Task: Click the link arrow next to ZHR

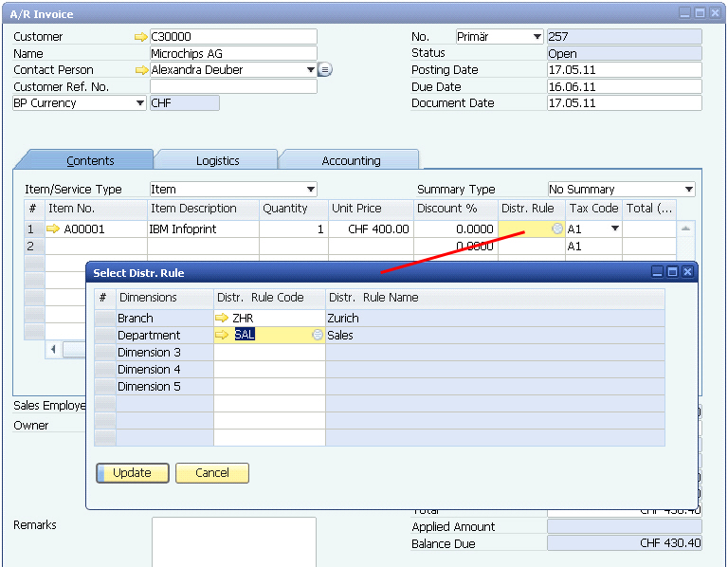Action: [x=222, y=318]
